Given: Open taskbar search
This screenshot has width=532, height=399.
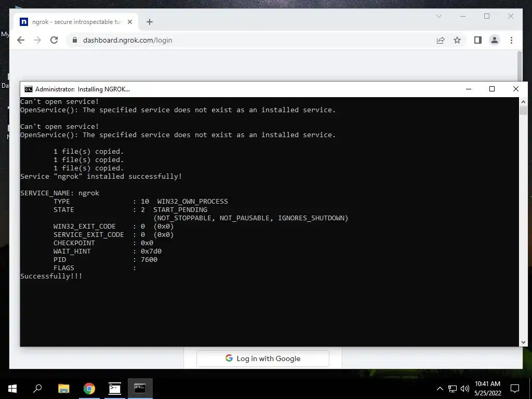Looking at the screenshot, I should [37, 389].
